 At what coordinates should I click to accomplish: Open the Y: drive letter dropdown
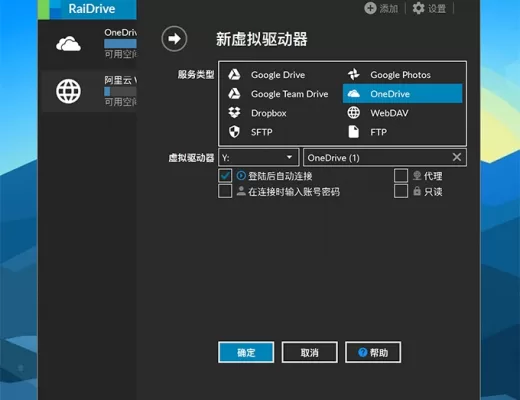[x=259, y=157]
